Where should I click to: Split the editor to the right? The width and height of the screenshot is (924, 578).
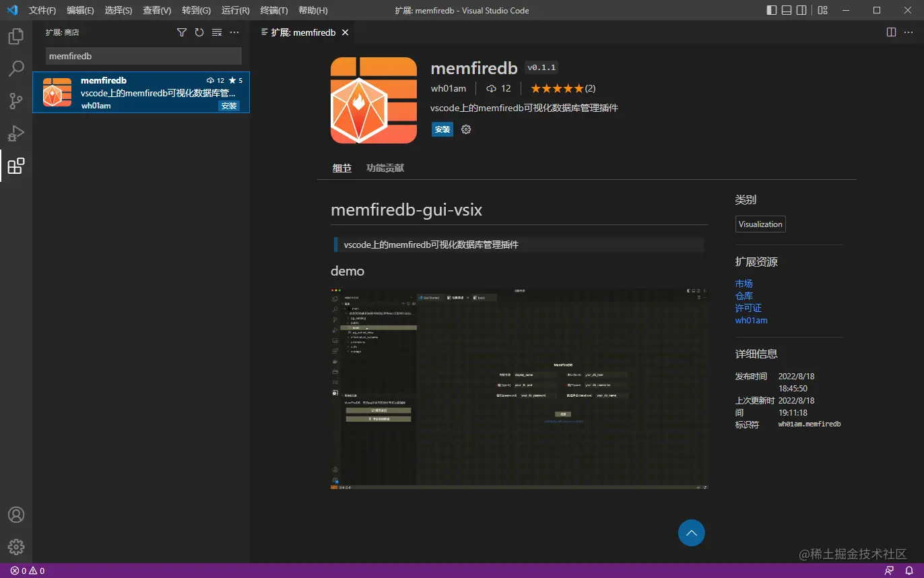[891, 32]
